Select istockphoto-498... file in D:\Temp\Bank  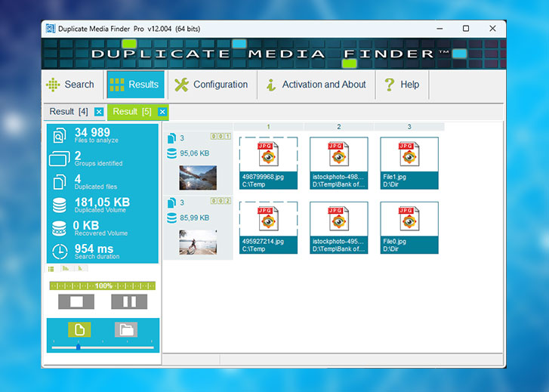(339, 163)
